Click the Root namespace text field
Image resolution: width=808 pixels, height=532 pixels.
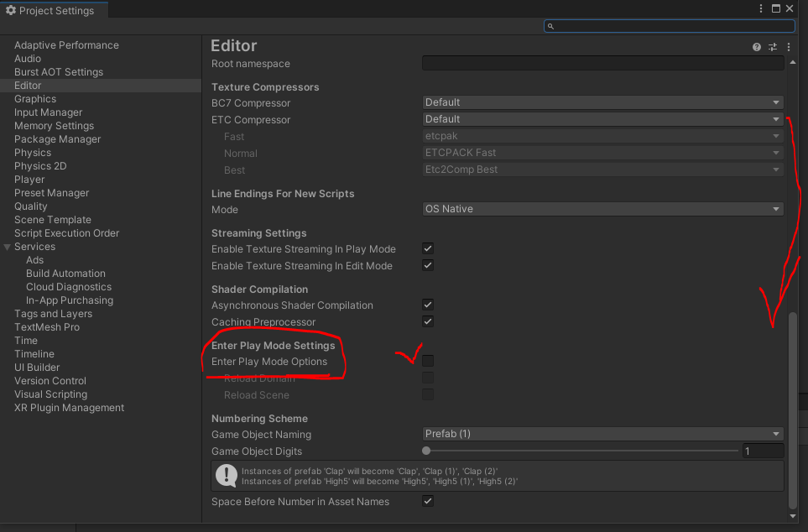click(602, 63)
